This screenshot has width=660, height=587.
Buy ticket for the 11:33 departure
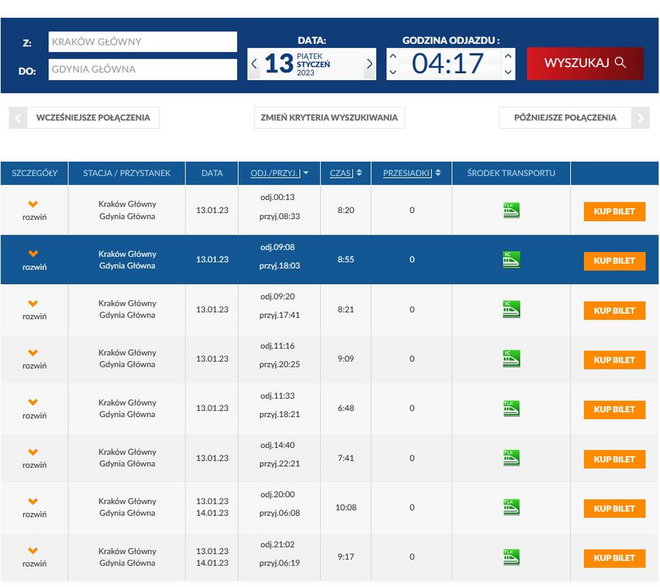614,409
